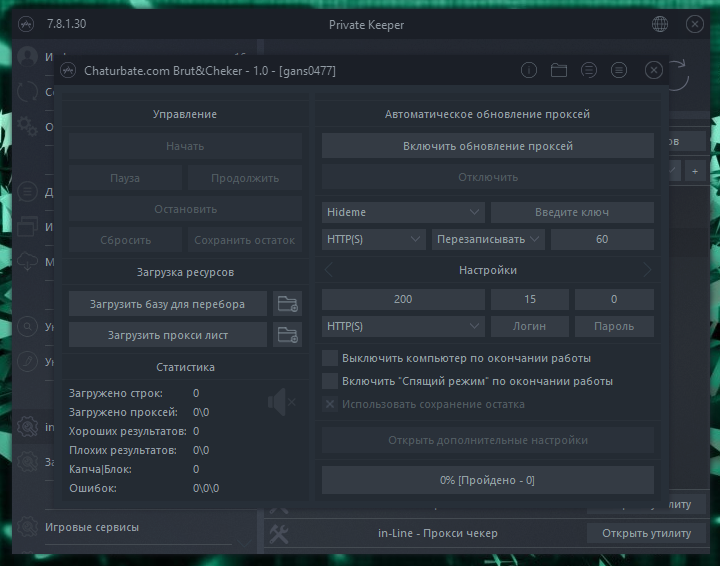Click the hamburger menu icon beside the dialog close button
Viewport: 720px width, 566px height.
point(619,70)
